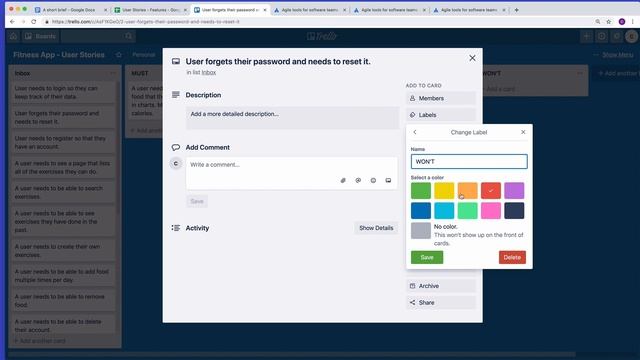Screen dimensions: 640x360
Task: Choose the gray No color swatch
Action: coord(420,231)
